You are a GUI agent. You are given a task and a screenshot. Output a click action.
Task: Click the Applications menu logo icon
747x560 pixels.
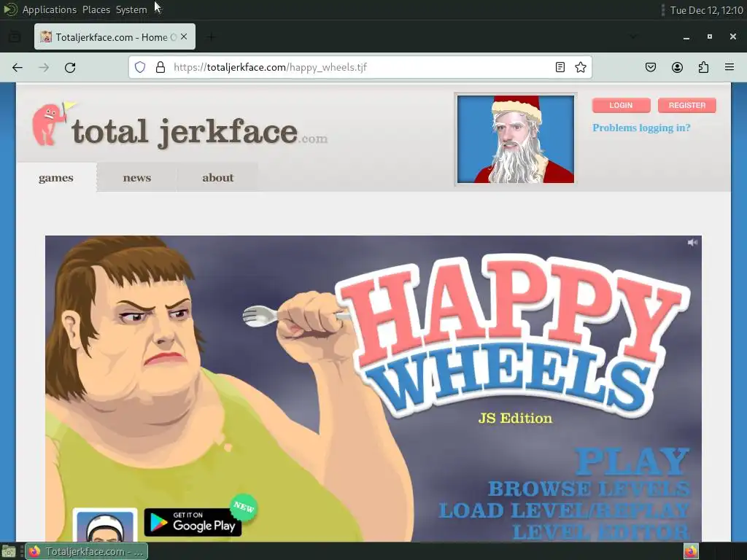pos(10,9)
